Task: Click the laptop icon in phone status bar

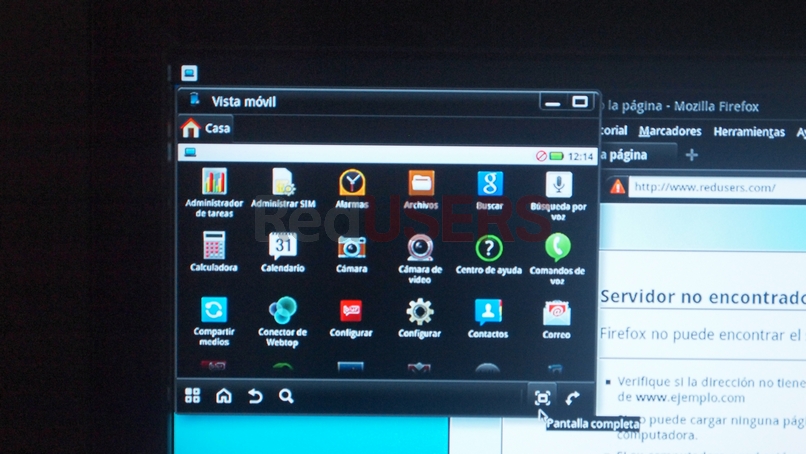Action: point(191,152)
